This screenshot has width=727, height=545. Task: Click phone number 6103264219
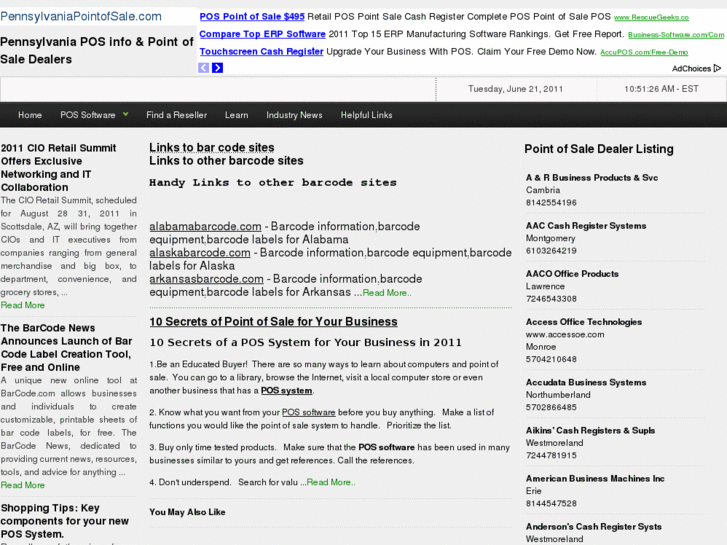(x=551, y=251)
